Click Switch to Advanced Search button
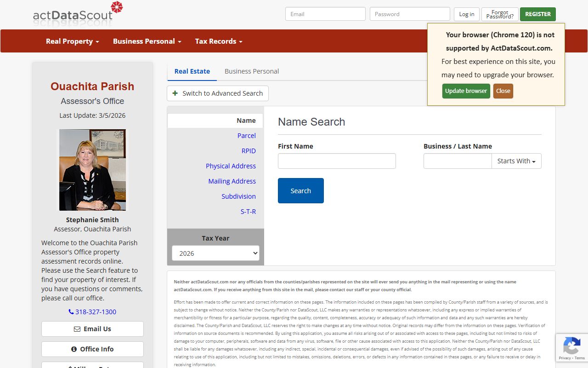The image size is (588, 368). (x=218, y=93)
